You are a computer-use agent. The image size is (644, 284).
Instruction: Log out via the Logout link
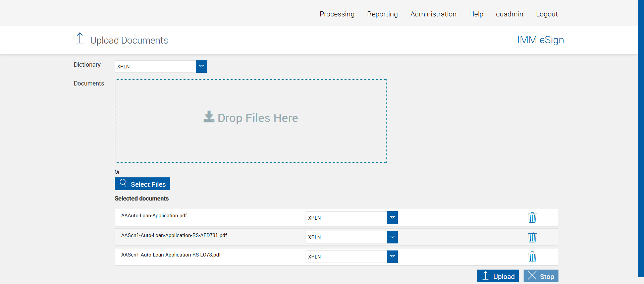[x=546, y=14]
